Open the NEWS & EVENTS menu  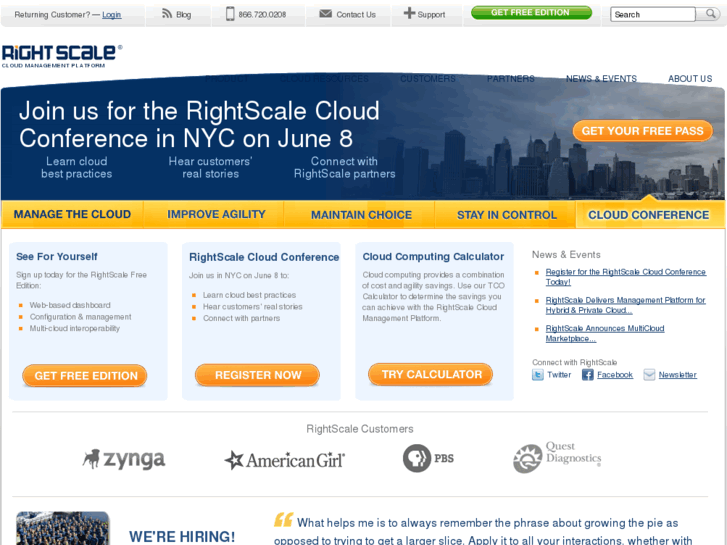[x=601, y=79]
